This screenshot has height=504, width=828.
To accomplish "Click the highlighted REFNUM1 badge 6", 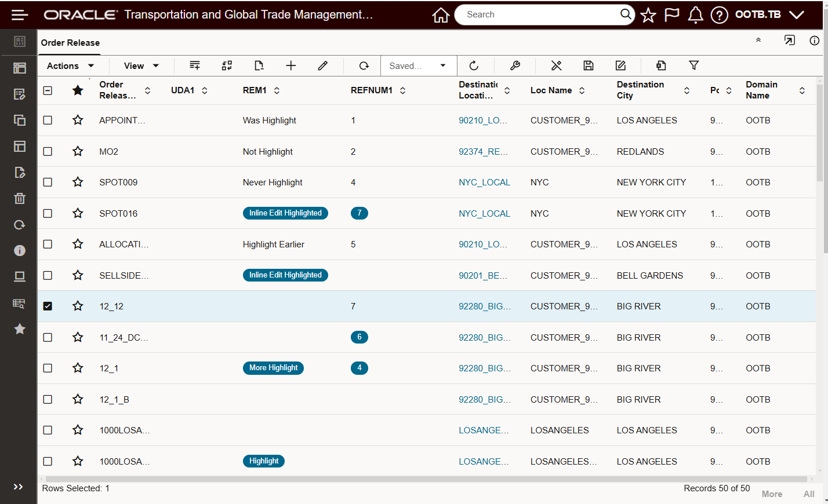I will [x=359, y=337].
